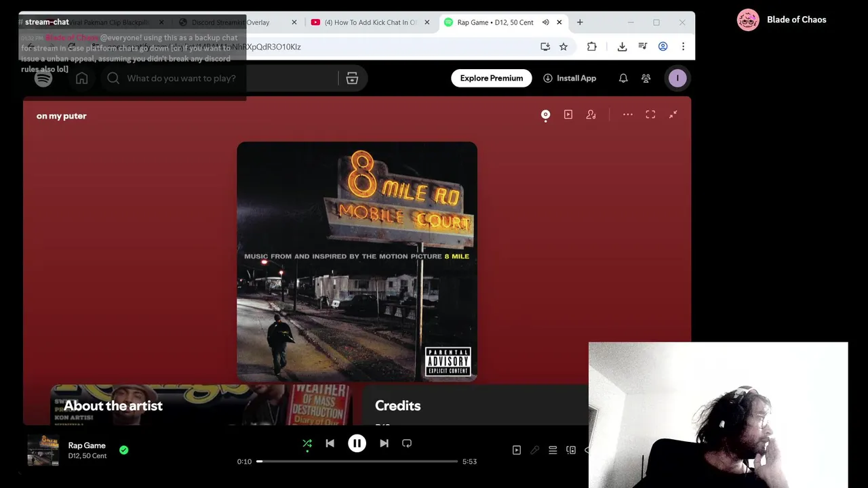Open Spotify Home via the house icon

pos(81,78)
